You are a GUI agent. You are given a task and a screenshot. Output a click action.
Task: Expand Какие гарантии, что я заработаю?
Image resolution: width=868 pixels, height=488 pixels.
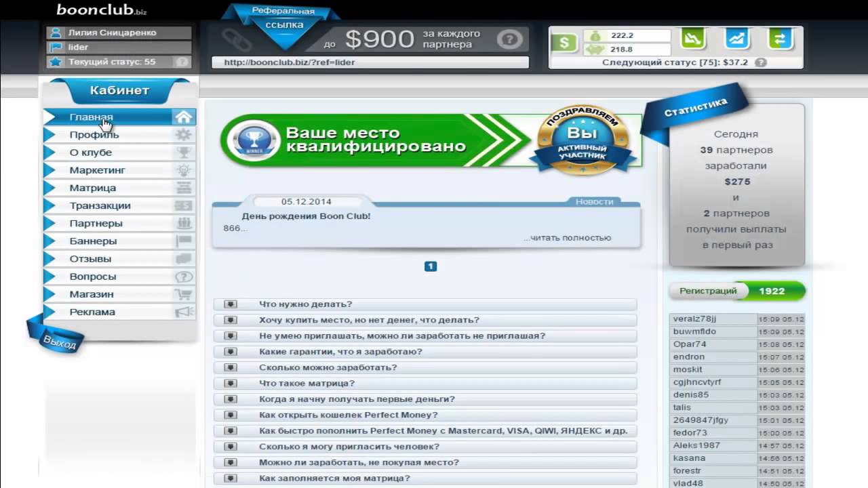tap(425, 352)
